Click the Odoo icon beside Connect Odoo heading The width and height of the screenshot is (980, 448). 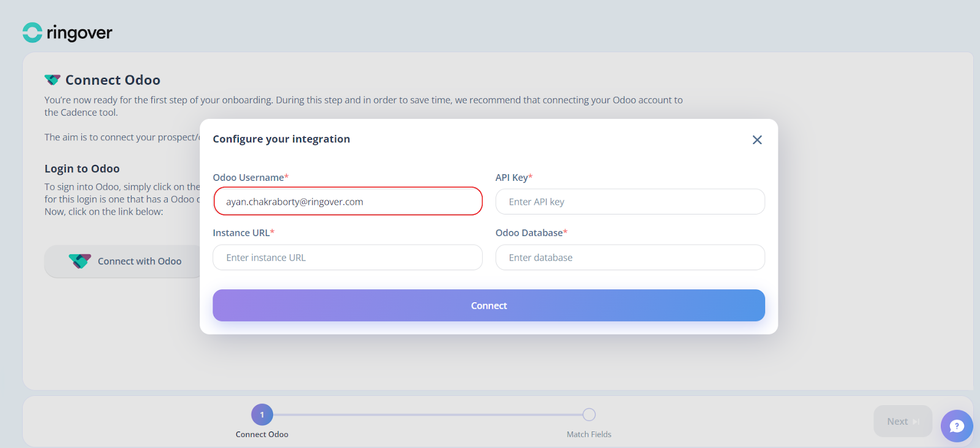[x=53, y=80]
